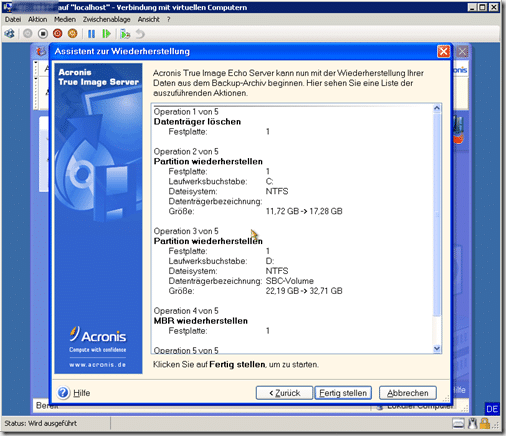Open the ? help menu
This screenshot has height=436, width=506.
(169, 19)
